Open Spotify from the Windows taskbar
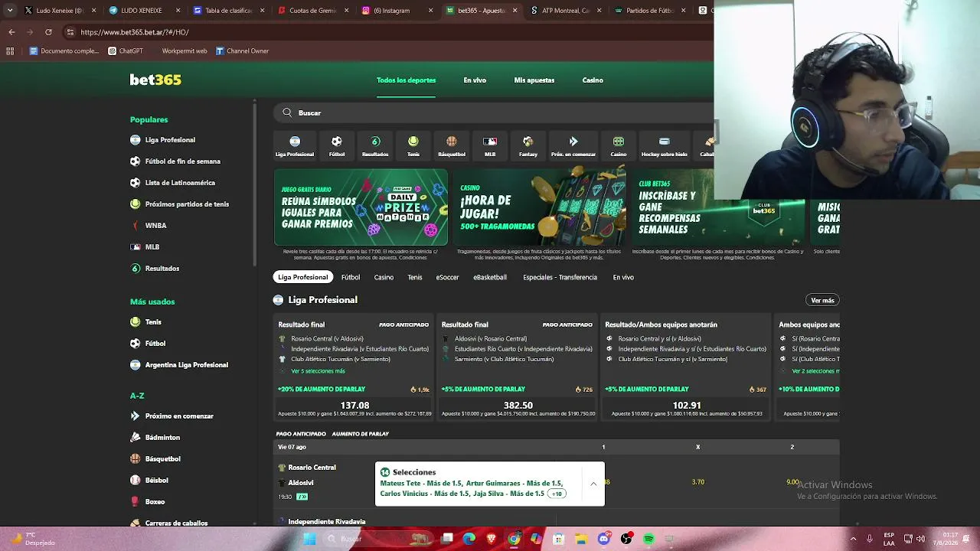 [648, 539]
